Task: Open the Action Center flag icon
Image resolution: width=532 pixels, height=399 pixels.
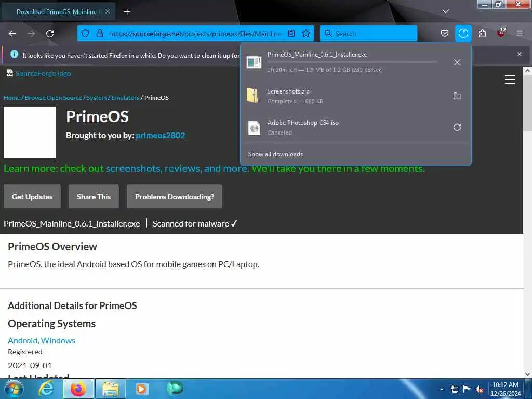Action: click(x=467, y=389)
